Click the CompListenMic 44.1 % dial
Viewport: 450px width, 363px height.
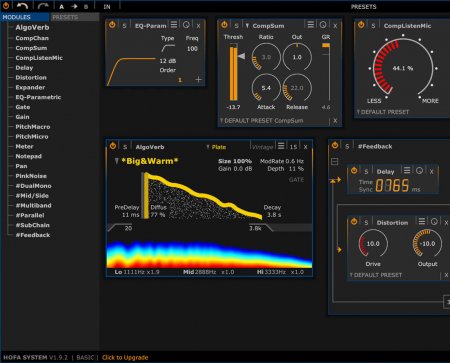[x=403, y=68]
